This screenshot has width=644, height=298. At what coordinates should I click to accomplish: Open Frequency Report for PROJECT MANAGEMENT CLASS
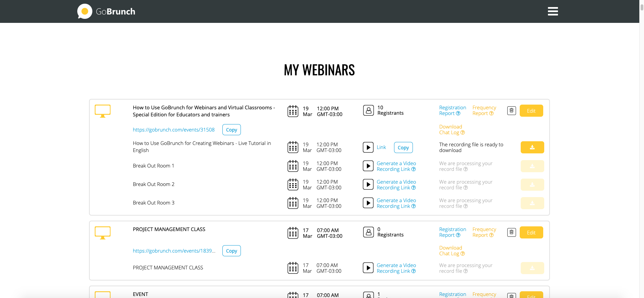[x=484, y=232]
